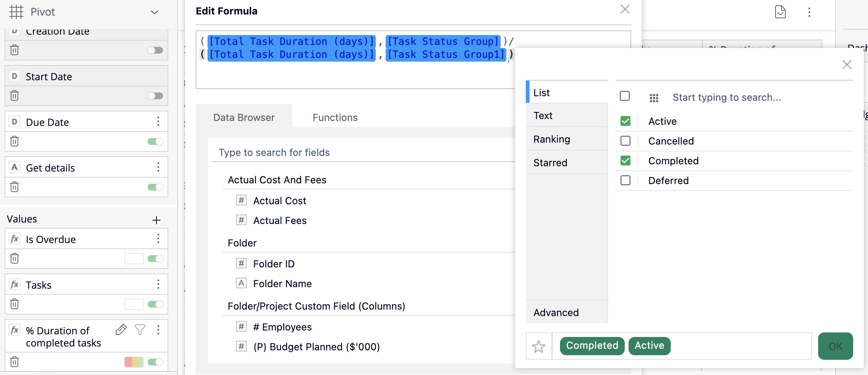868x375 pixels.
Task: Select the Ranking filter option
Action: 552,139
